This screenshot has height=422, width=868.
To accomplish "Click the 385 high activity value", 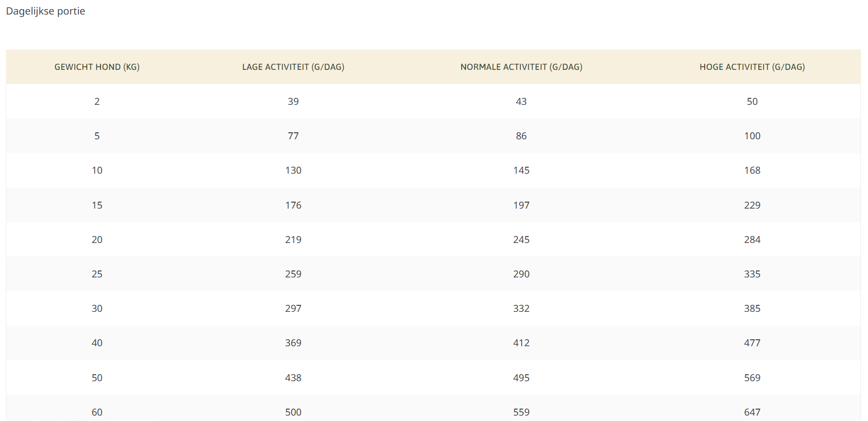I will point(752,309).
